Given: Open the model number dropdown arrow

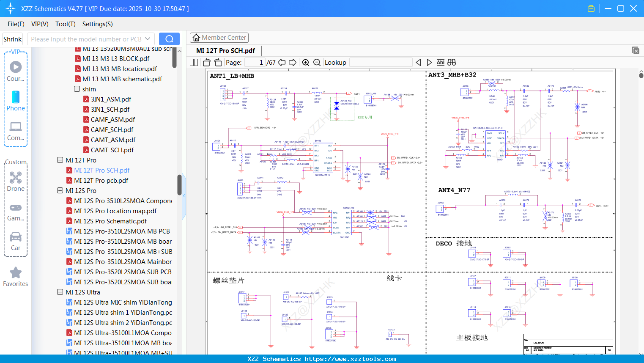Looking at the screenshot, I should 148,39.
